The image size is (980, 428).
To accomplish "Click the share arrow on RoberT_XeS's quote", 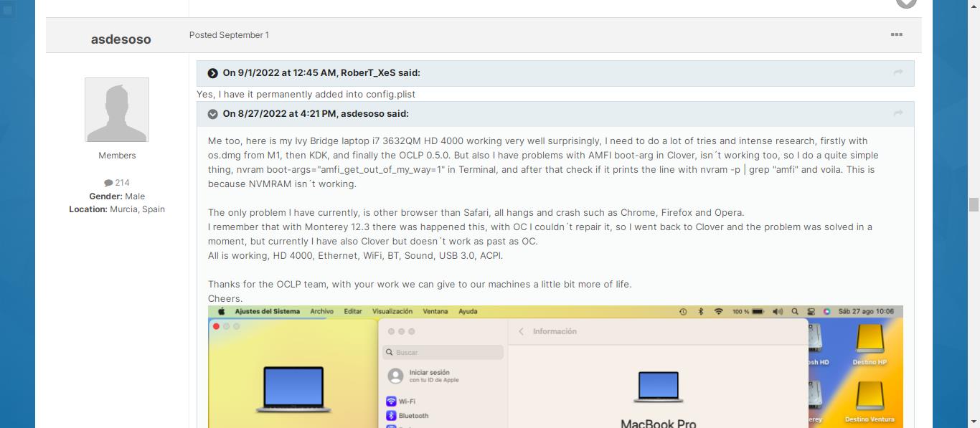I will (897, 72).
